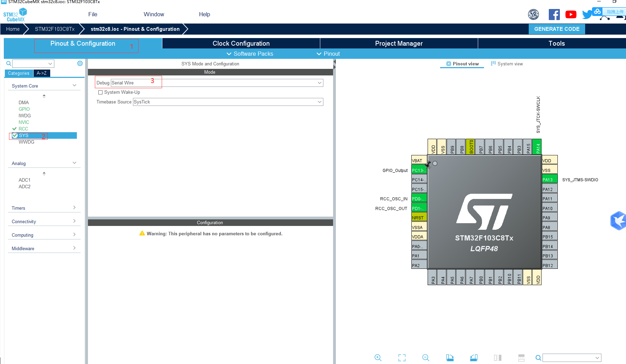Viewport: 626px width, 364px height.
Task: Go to the Home breadcrumb
Action: pos(13,29)
